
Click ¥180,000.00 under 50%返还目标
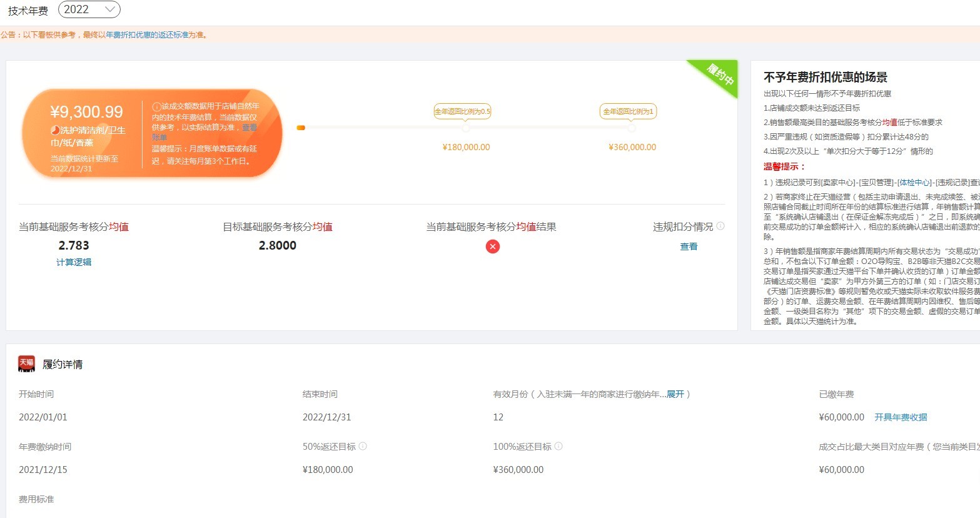(x=328, y=470)
